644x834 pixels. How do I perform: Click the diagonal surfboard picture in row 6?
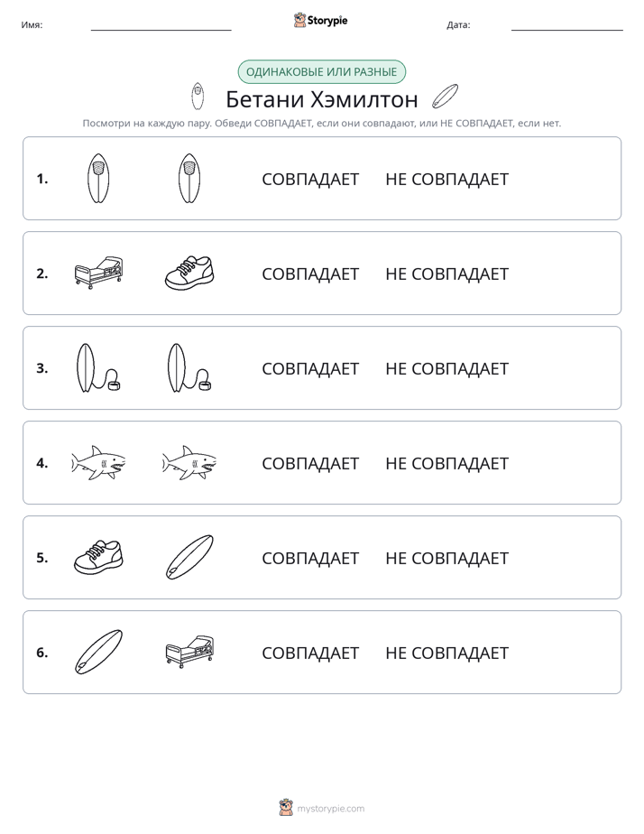point(98,652)
